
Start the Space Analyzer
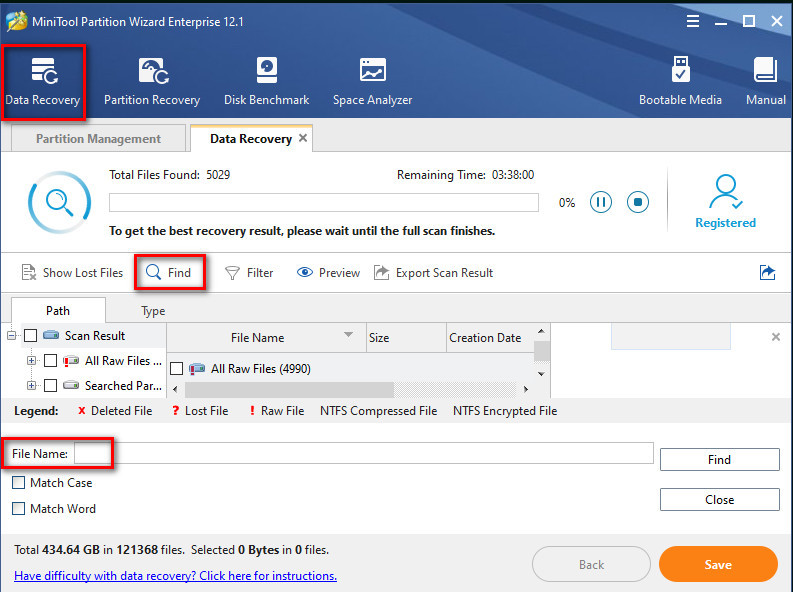(372, 79)
